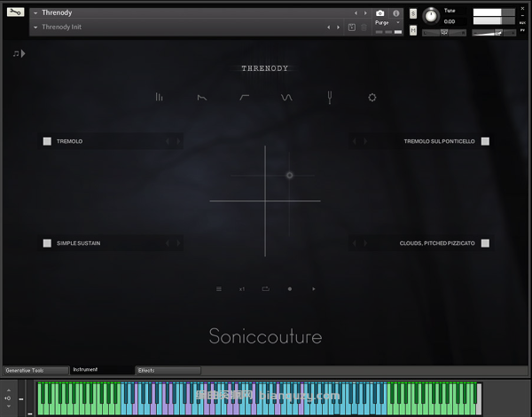Click the XY pad cursor handle
Screen dimensions: 532x417
point(289,176)
